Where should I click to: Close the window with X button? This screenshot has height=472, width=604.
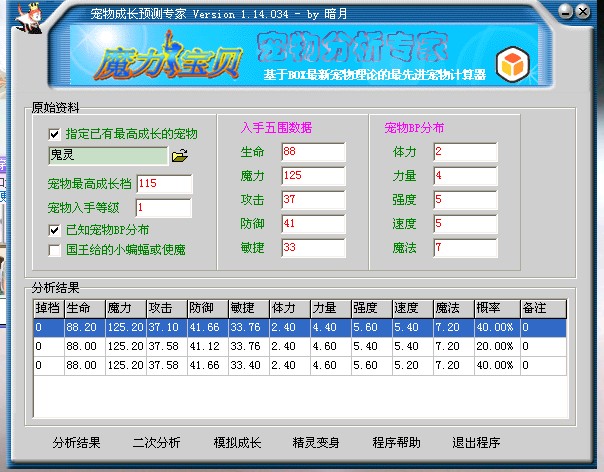coord(585,13)
